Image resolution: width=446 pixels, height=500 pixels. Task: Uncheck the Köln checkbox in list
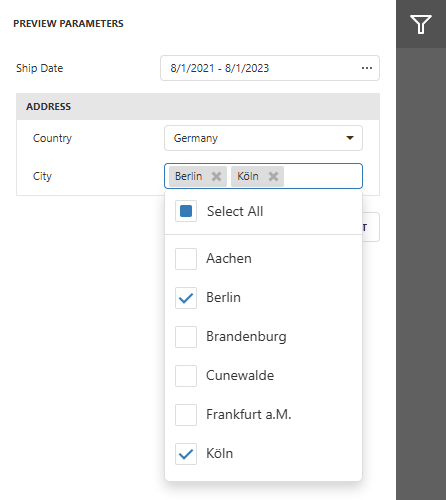coord(186,454)
